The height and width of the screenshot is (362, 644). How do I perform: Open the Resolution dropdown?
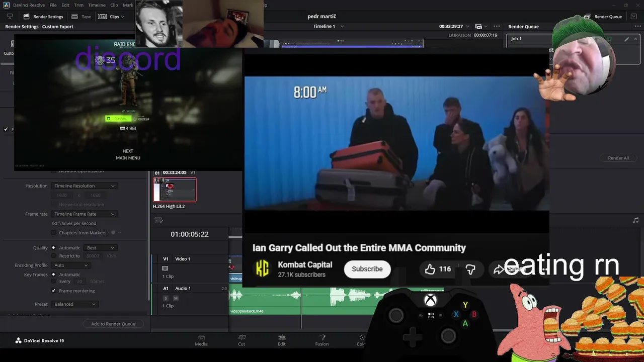point(85,186)
